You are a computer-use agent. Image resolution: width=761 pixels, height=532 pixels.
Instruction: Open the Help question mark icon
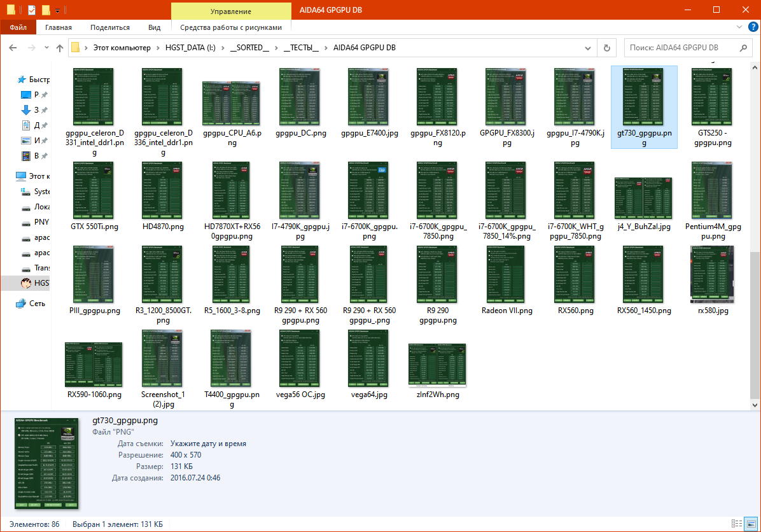tap(753, 27)
